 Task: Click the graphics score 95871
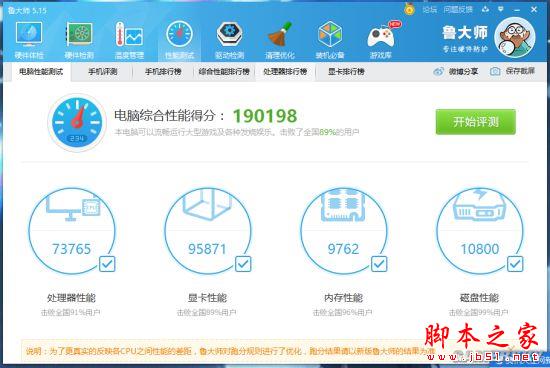coord(207,249)
